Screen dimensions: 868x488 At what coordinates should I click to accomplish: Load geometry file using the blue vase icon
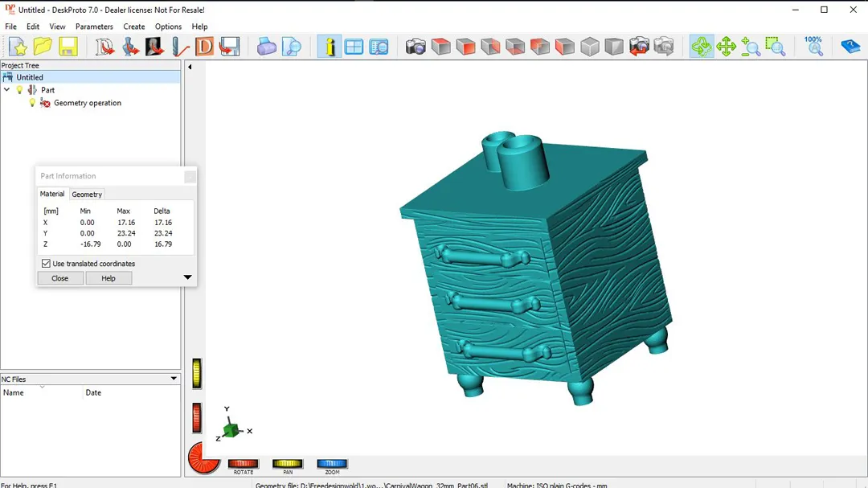coord(130,47)
